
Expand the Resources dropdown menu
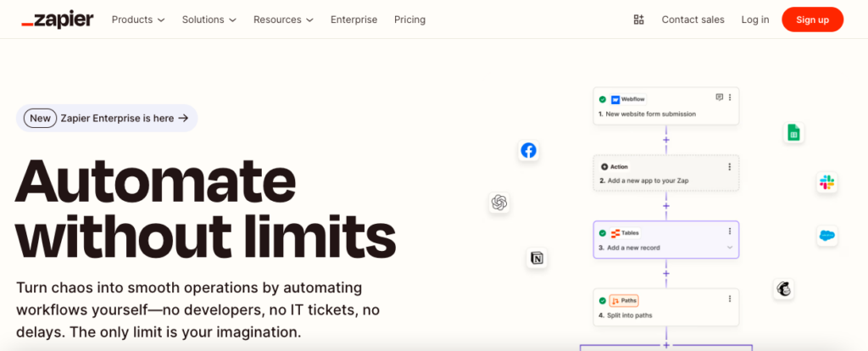tap(283, 19)
